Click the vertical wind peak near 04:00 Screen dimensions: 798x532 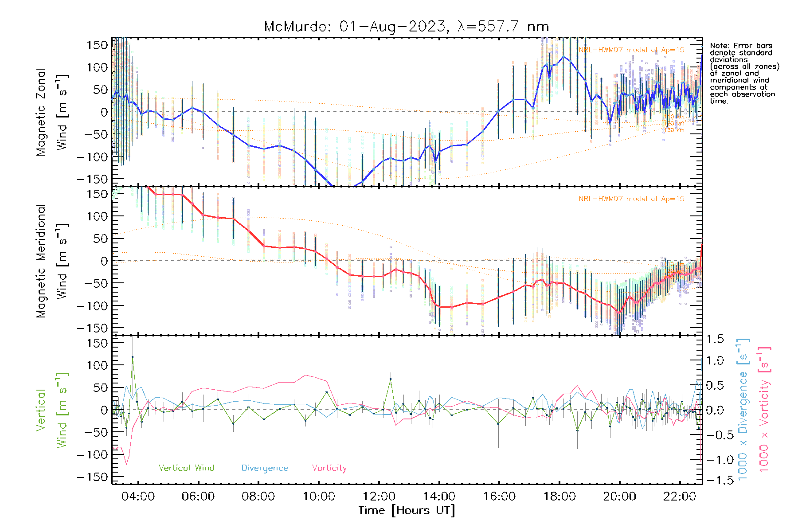(133, 356)
